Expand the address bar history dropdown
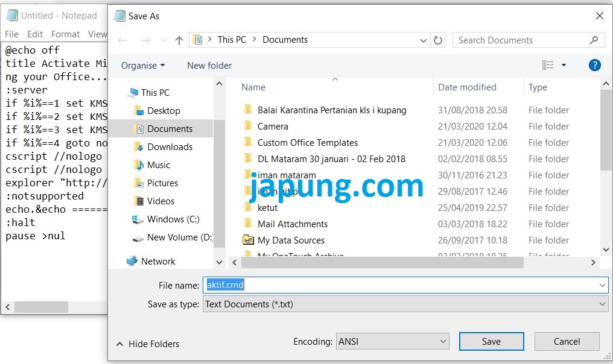 (423, 40)
